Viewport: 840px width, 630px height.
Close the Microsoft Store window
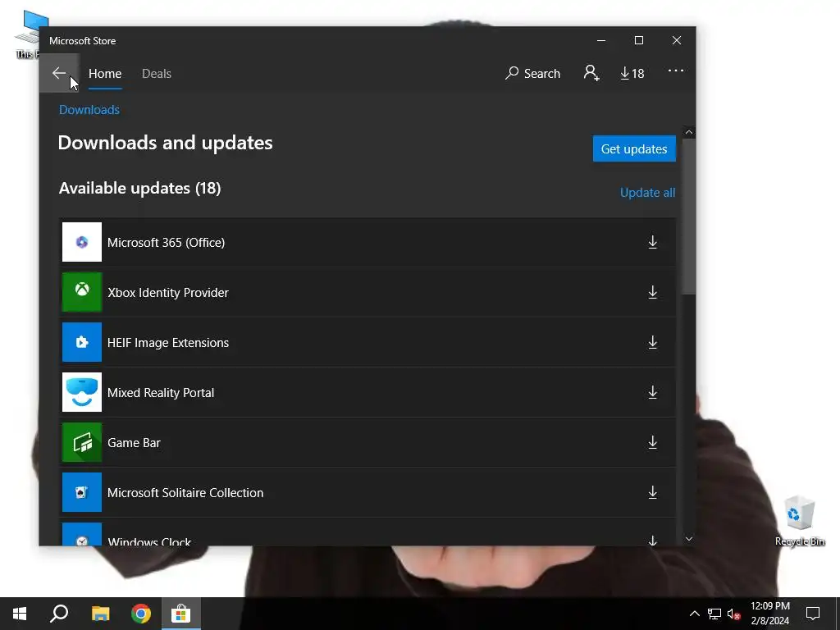(677, 40)
